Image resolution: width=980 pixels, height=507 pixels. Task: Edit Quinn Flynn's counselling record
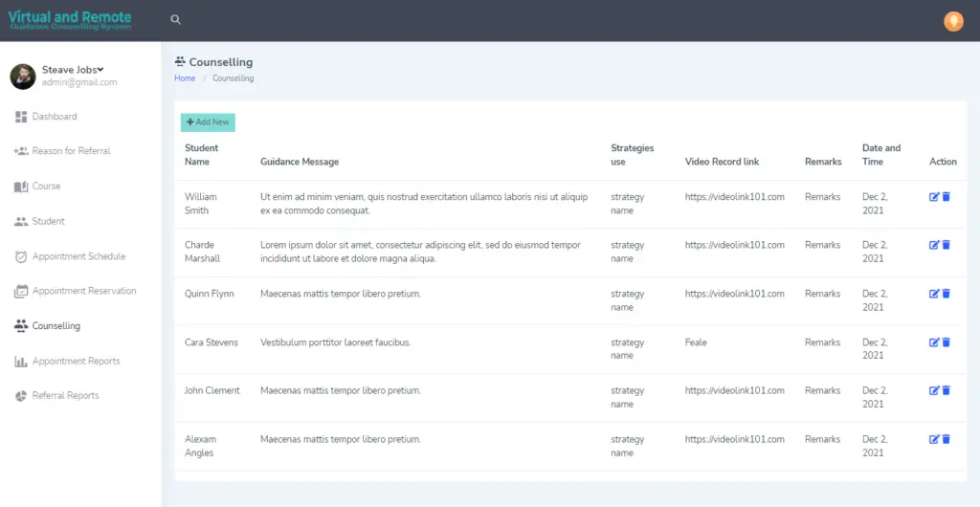pyautogui.click(x=934, y=294)
